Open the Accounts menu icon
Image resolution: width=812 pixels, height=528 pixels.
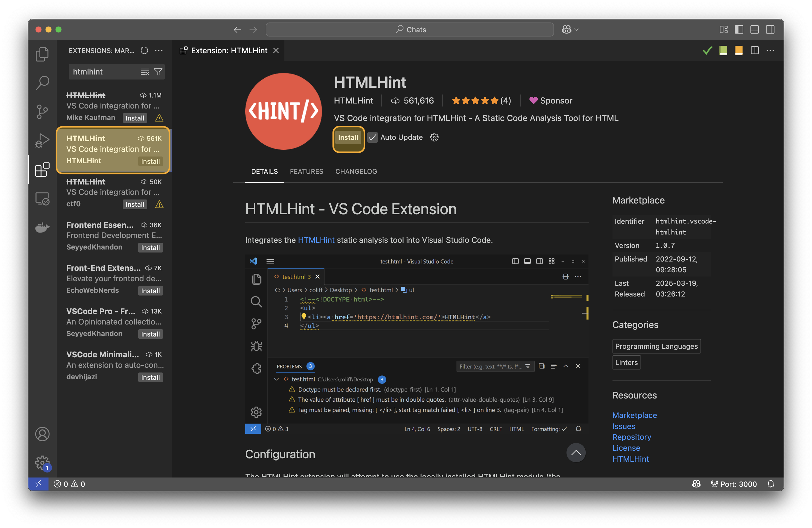click(42, 434)
